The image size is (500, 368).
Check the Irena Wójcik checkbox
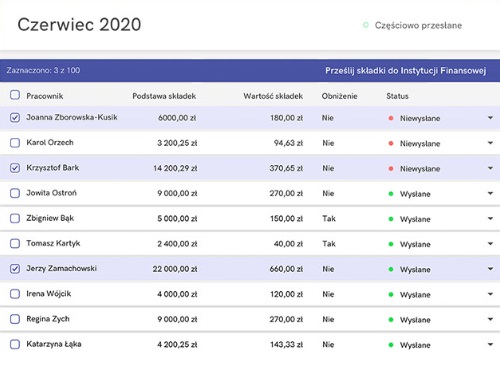pos(15,294)
